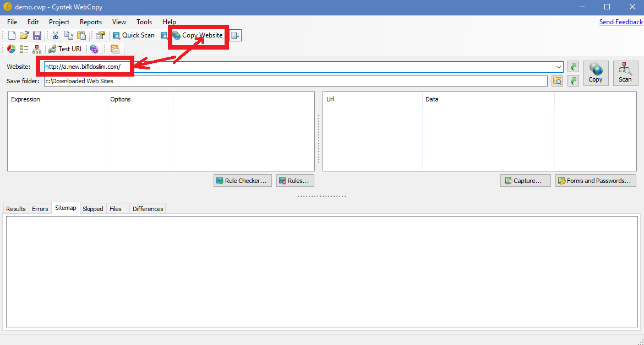Viewport: 644px width, 345px height.
Task: Click the Capture... button
Action: coord(525,181)
